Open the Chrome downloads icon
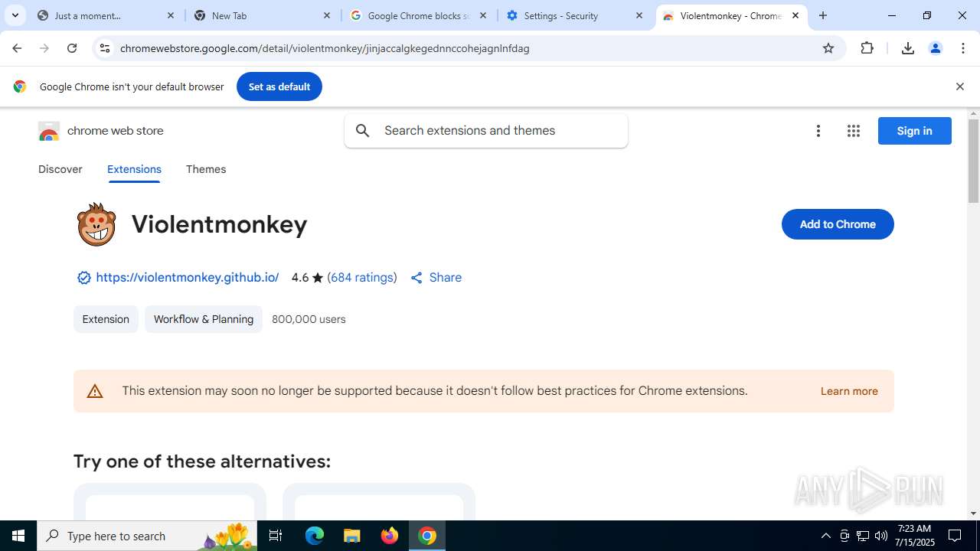This screenshot has height=551, width=980. pyautogui.click(x=907, y=48)
